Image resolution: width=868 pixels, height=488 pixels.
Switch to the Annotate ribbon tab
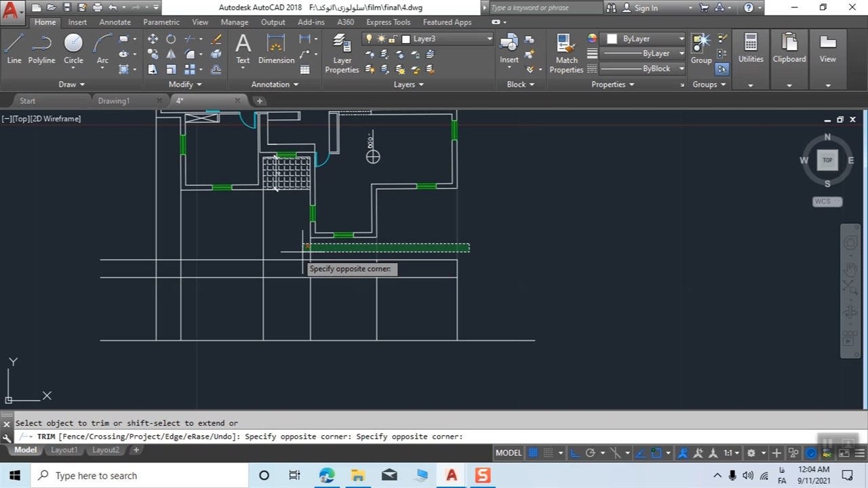115,22
